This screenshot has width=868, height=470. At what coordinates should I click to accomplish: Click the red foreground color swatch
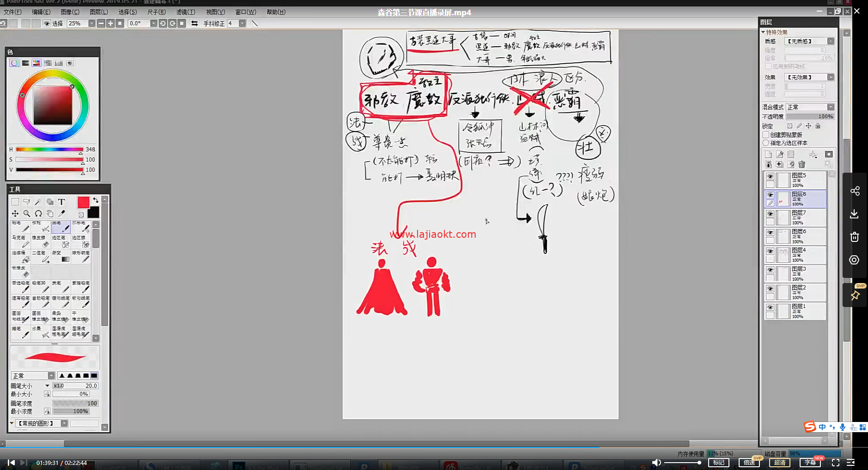pos(83,202)
